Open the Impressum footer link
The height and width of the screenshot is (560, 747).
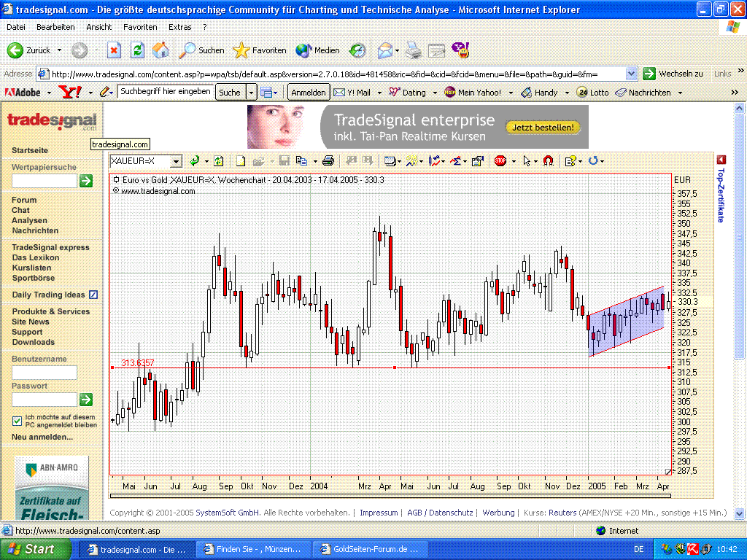tap(379, 513)
